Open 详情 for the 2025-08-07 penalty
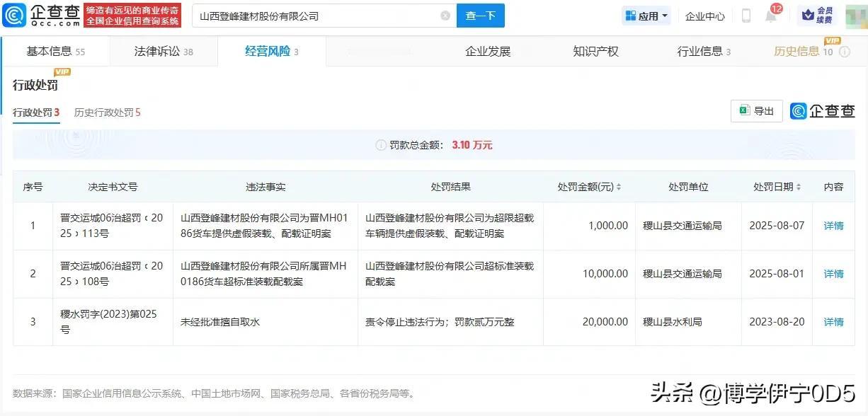This screenshot has width=868, height=416. point(833,226)
